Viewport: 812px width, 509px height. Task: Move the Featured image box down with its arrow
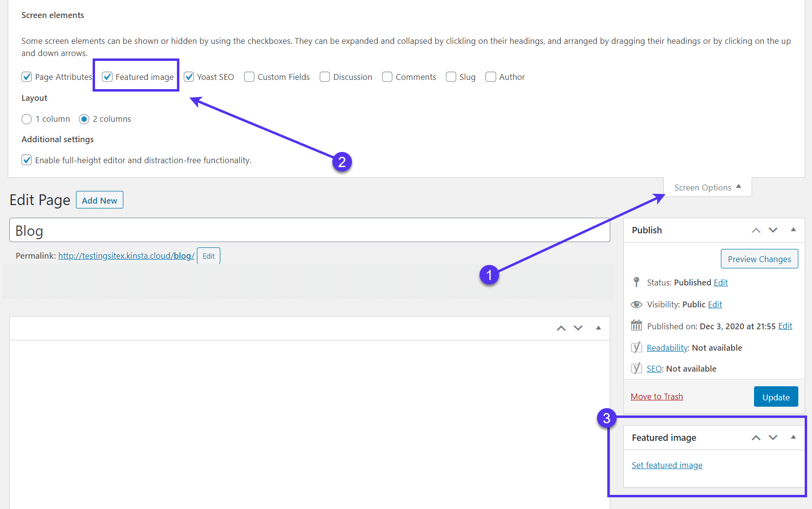coord(773,437)
